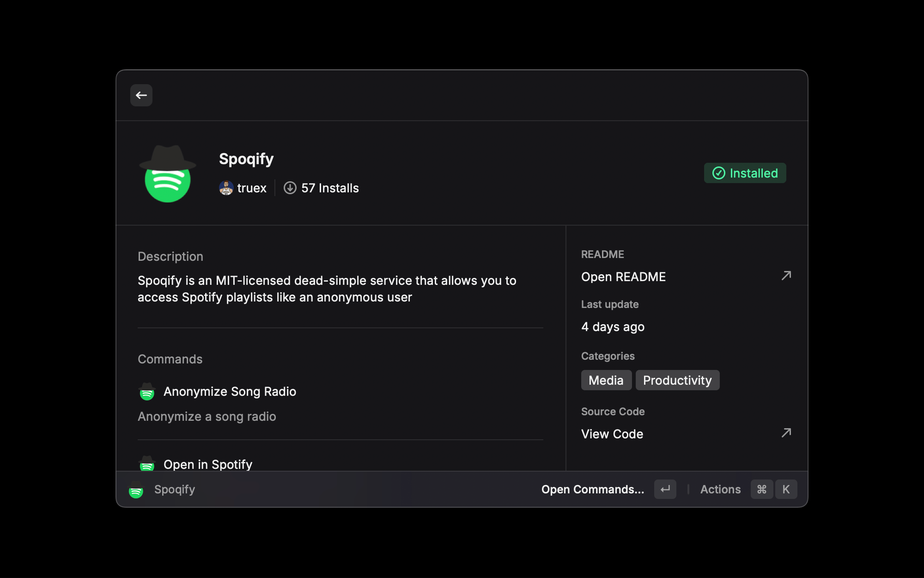
Task: Click the Command key shortcut badge
Action: coord(762,489)
